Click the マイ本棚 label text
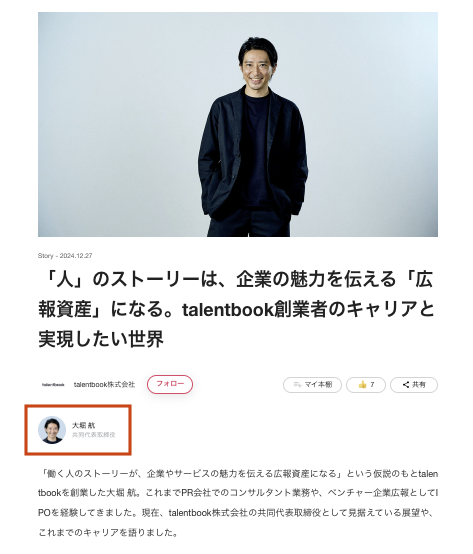 tap(318, 384)
